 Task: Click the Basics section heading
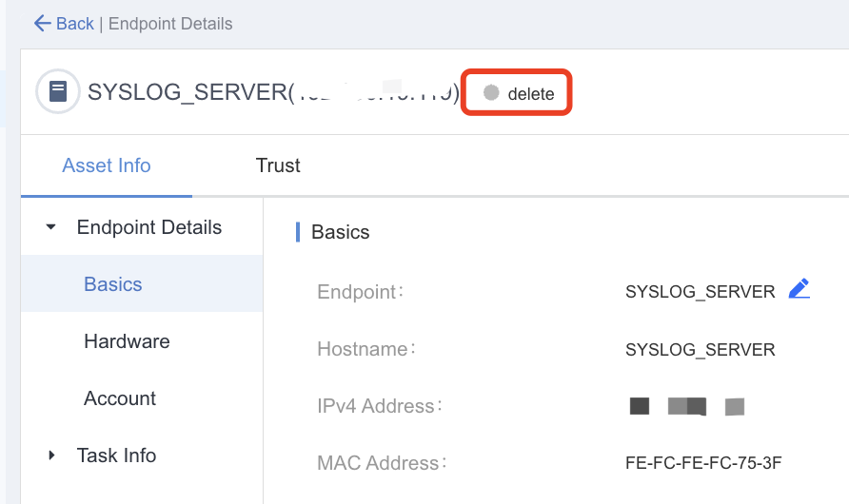(341, 232)
